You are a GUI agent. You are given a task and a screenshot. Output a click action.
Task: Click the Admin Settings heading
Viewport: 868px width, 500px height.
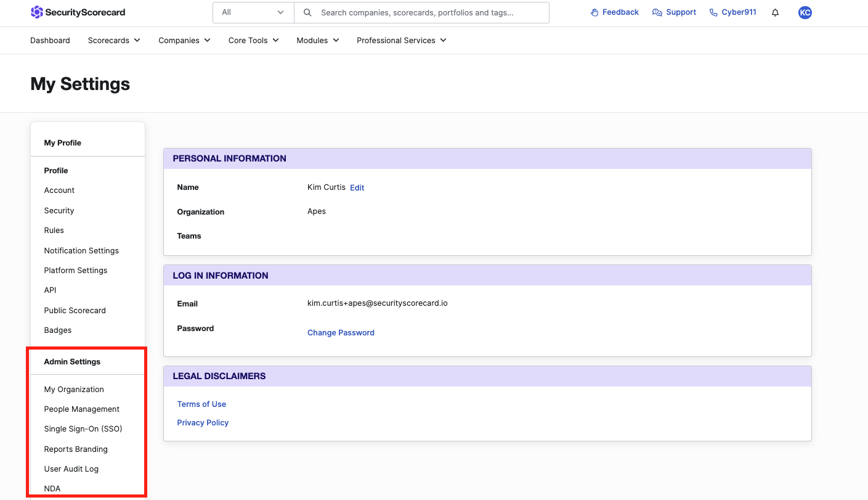point(72,361)
